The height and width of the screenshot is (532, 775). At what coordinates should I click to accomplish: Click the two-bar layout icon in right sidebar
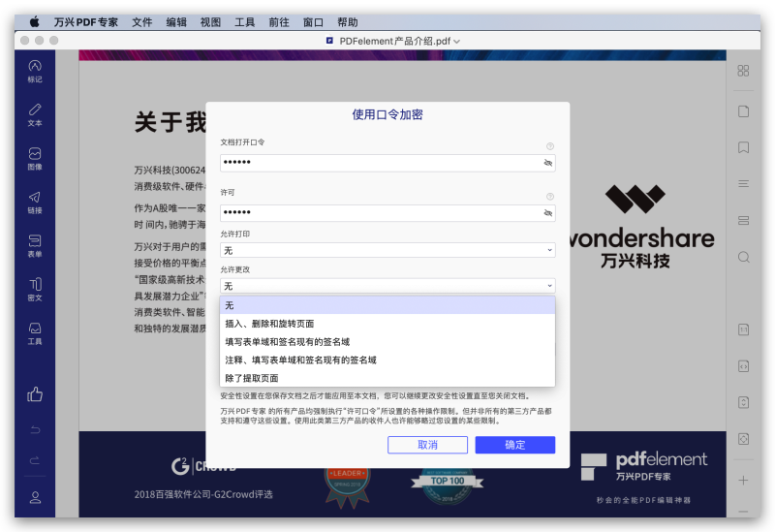pyautogui.click(x=743, y=221)
